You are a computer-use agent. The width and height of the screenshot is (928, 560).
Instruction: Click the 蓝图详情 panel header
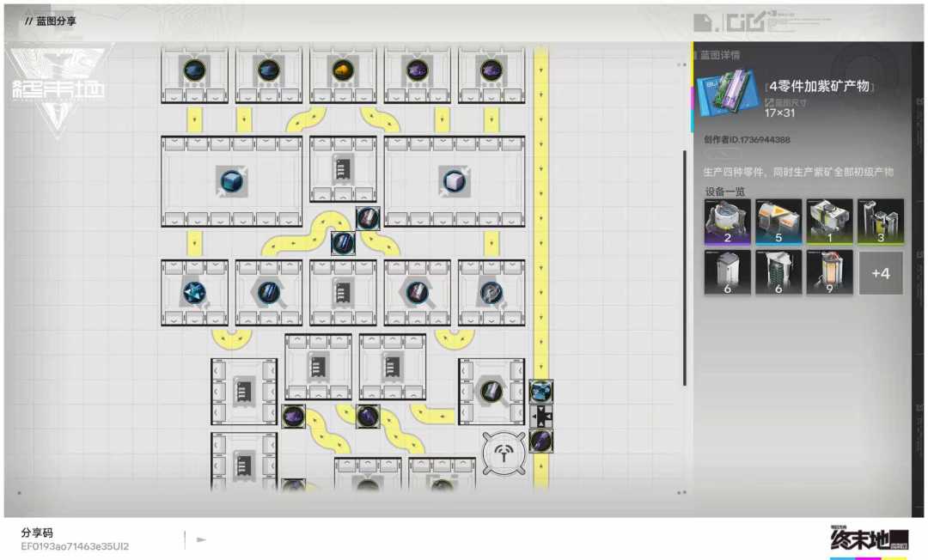coord(720,55)
